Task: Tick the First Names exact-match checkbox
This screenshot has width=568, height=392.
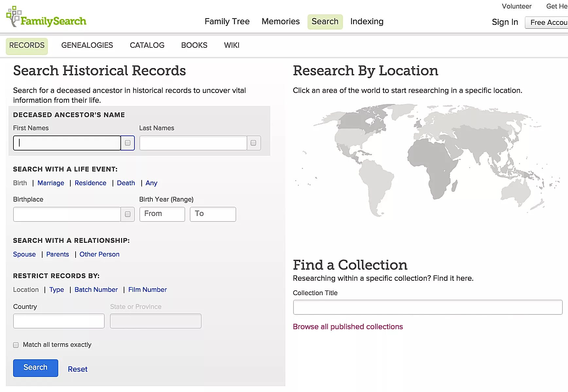Action: 128,143
